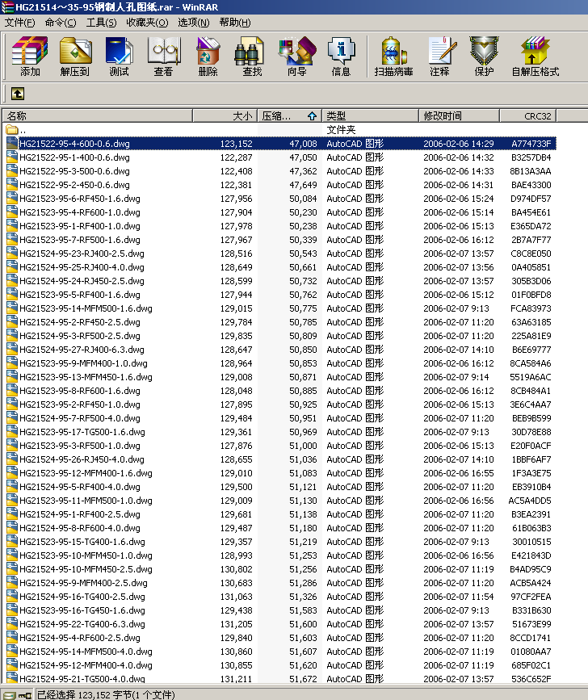Open the 工具(S) menu
Screen dimensions: 588x700
click(101, 23)
